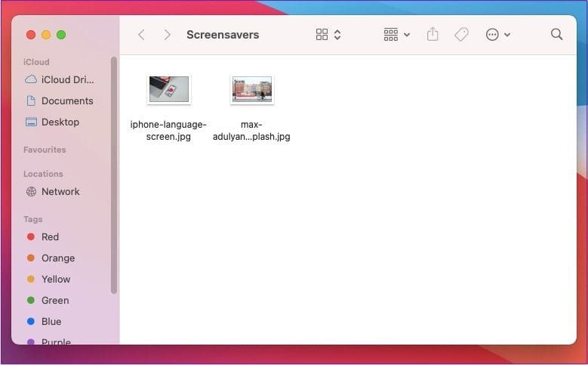This screenshot has width=588, height=365.
Task: Click the Edit Tags icon
Action: coord(461,35)
